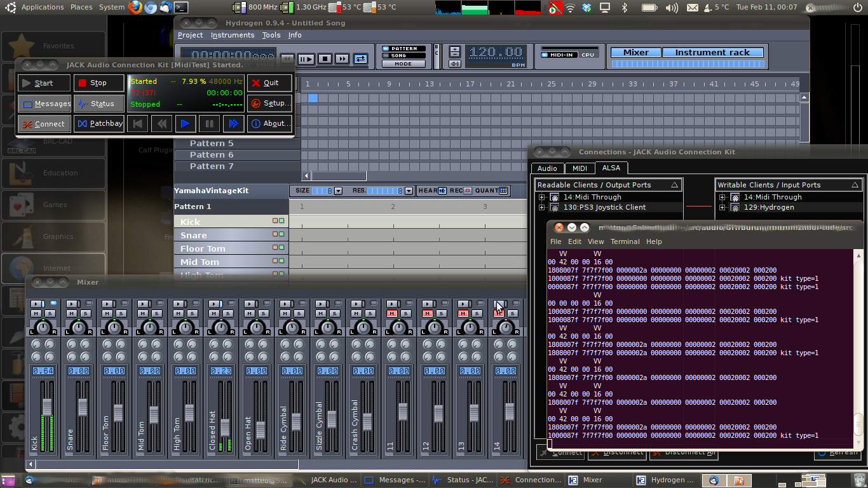Image resolution: width=868 pixels, height=488 pixels.
Task: Toggle the REC record keyboard events button
Action: pyautogui.click(x=468, y=191)
